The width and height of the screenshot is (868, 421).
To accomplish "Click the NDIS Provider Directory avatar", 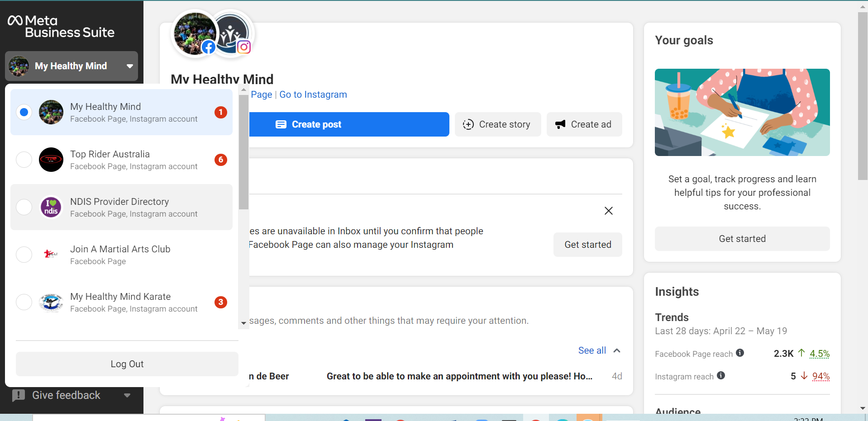I will pyautogui.click(x=51, y=207).
